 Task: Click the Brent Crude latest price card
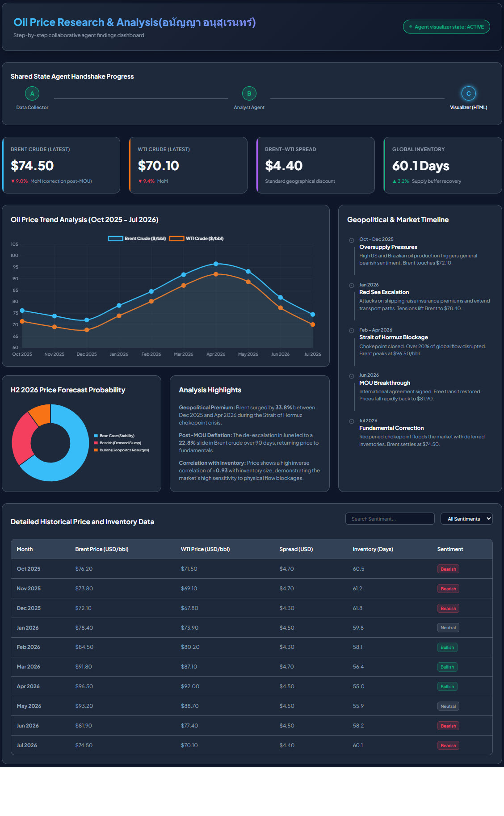pyautogui.click(x=61, y=165)
